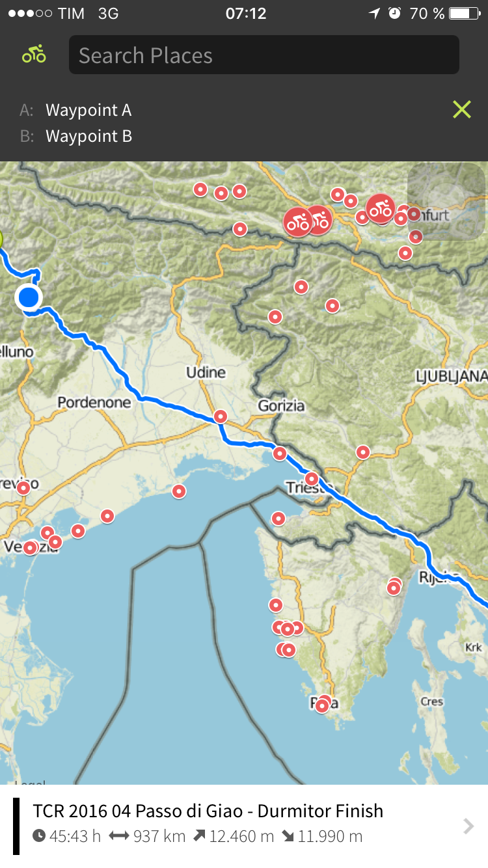Screen dimensions: 488x868
Task: Tap the 11.990 m descent arrow
Action: click(x=288, y=836)
